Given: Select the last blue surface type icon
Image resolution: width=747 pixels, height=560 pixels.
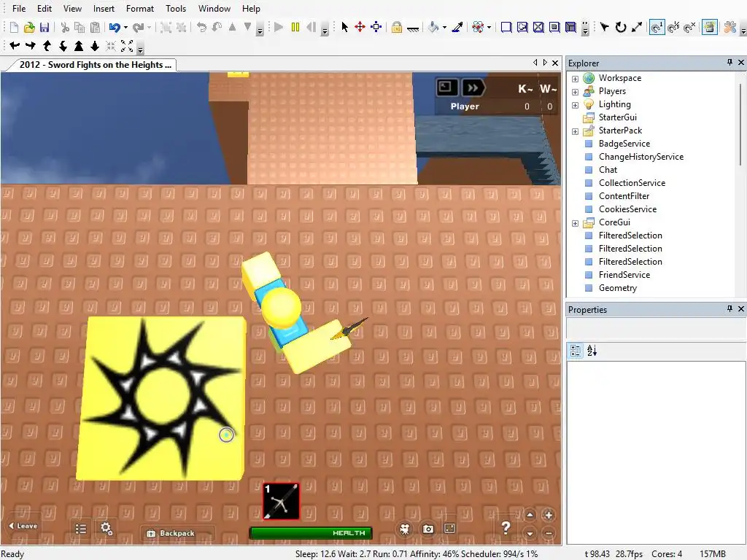Looking at the screenshot, I should tap(570, 27).
